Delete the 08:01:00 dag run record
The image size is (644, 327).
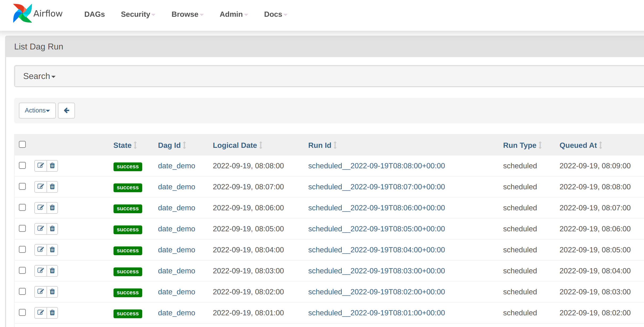pos(52,313)
